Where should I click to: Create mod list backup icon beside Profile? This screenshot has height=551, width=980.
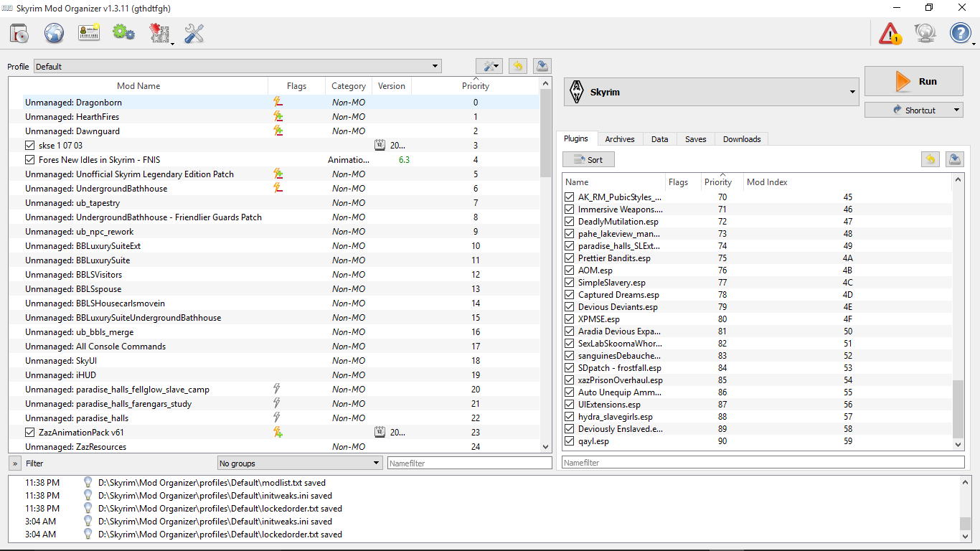pyautogui.click(x=542, y=66)
